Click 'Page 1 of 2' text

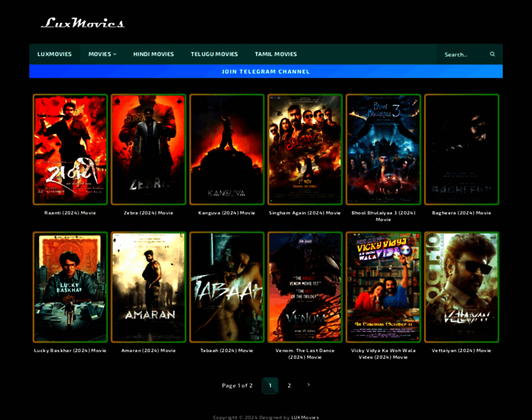click(237, 386)
